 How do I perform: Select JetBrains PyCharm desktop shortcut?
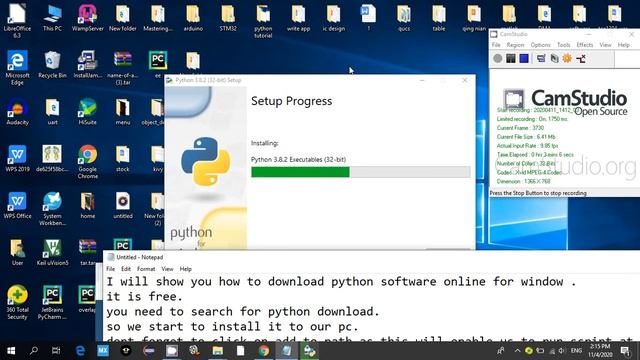click(52, 302)
